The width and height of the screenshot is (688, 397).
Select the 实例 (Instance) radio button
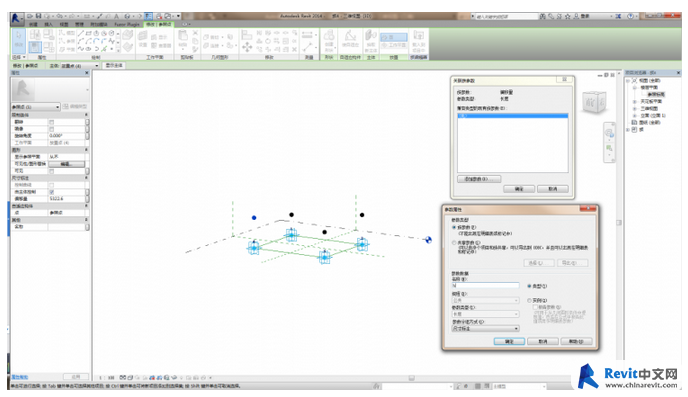(x=529, y=300)
